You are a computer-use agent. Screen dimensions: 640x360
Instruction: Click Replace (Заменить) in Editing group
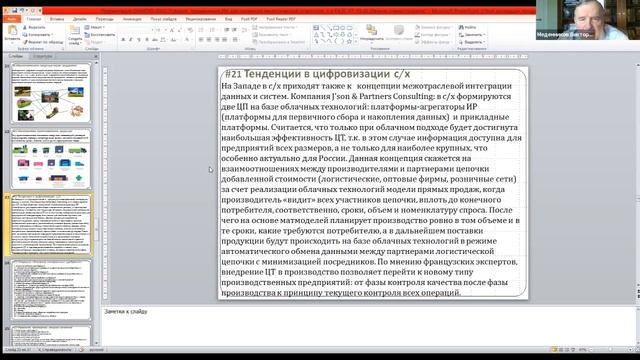point(472,35)
